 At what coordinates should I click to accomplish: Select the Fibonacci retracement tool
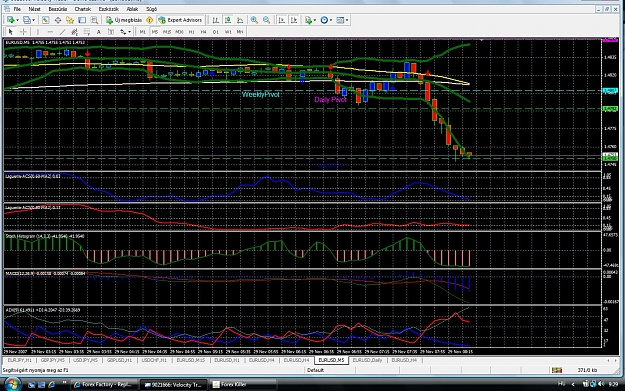coord(86,31)
